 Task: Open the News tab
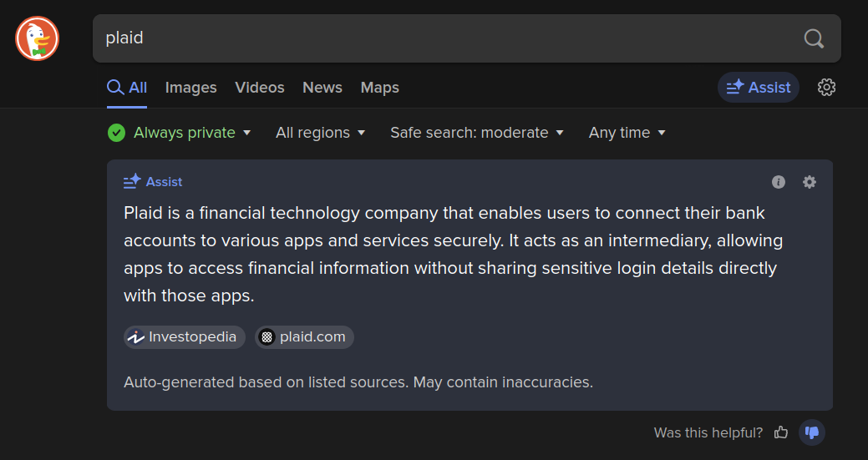coord(322,88)
